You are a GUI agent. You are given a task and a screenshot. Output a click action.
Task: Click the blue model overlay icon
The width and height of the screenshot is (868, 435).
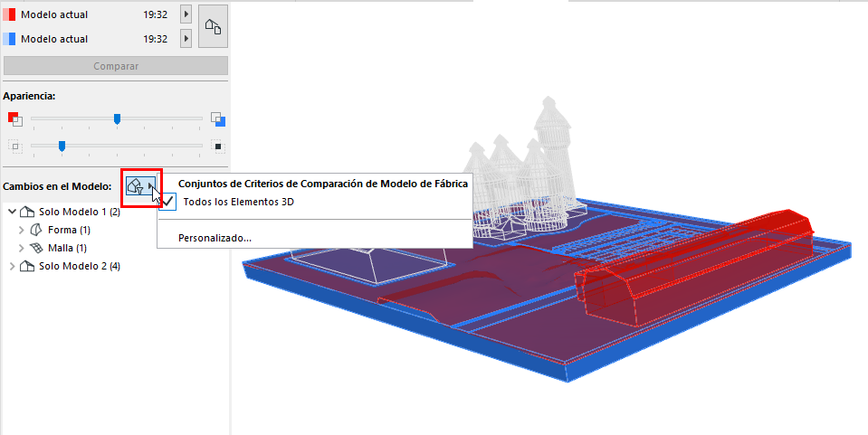pos(218,119)
